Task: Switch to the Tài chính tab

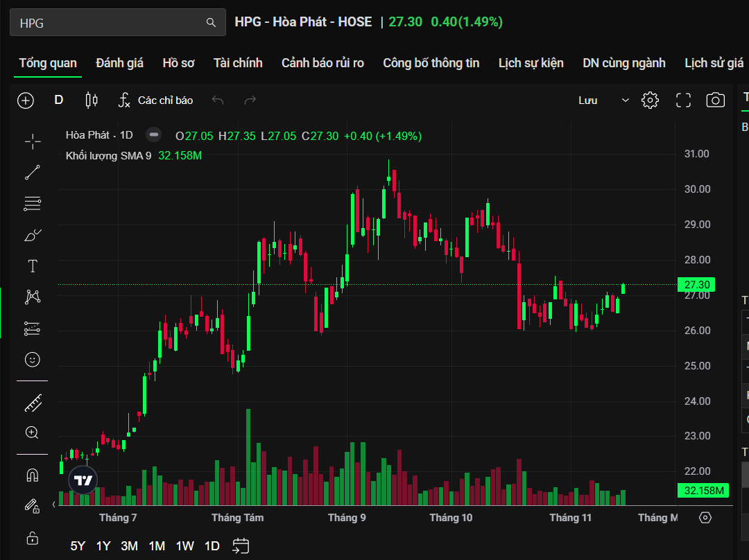Action: (238, 63)
